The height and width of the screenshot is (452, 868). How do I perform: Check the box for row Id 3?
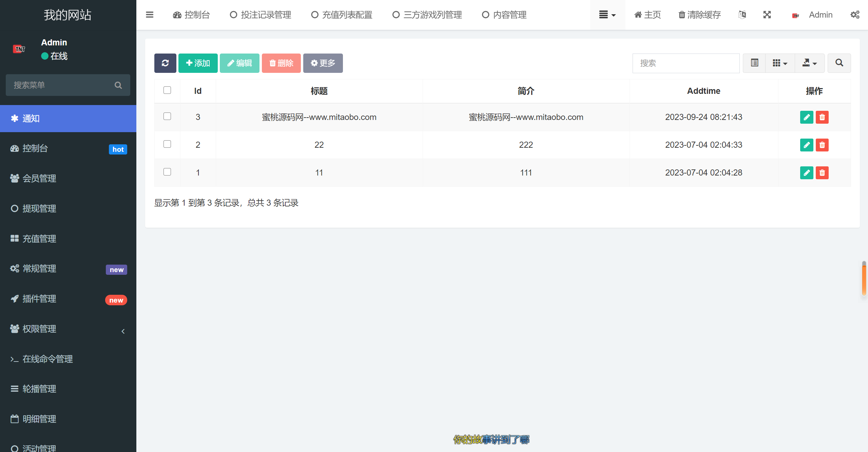pos(167,116)
